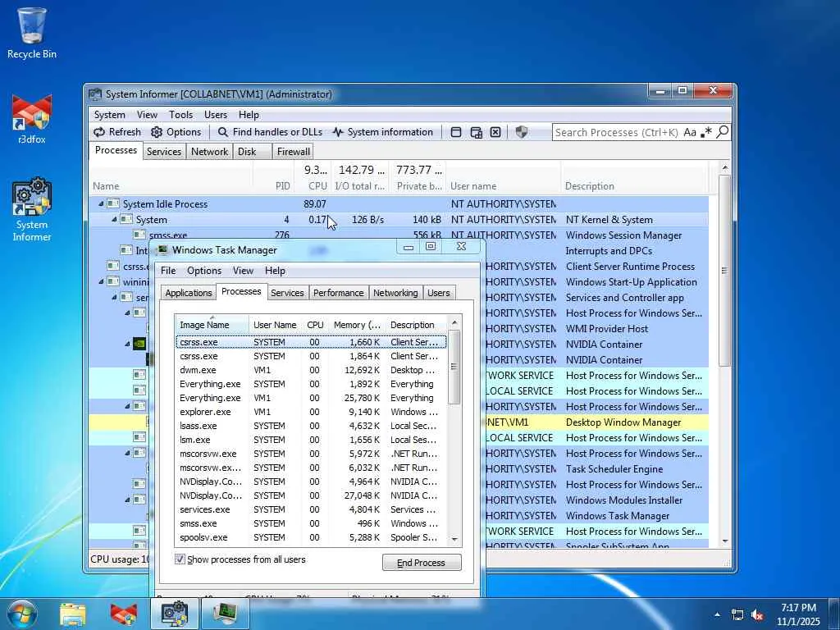Collapse the NVIDIA container tree node
This screenshot has width=840, height=630.
[127, 344]
